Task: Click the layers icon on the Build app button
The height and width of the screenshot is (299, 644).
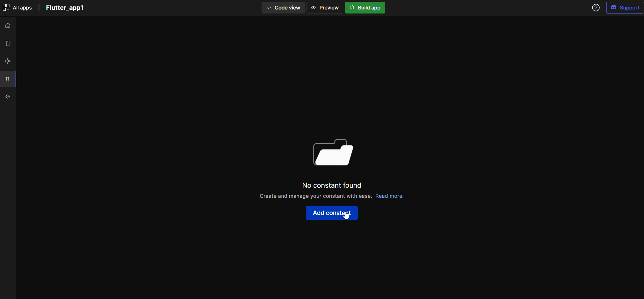Action: tap(352, 7)
